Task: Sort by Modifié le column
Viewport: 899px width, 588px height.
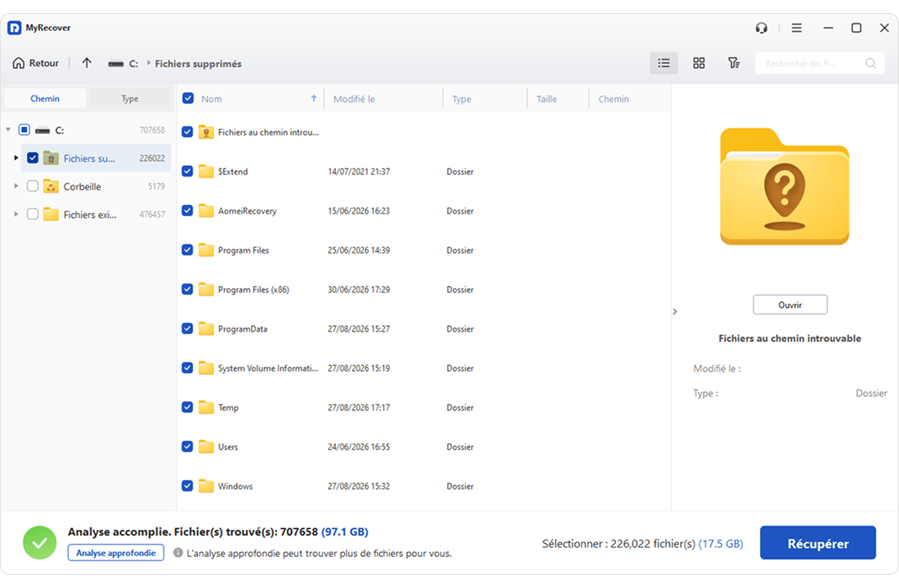Action: click(x=355, y=99)
